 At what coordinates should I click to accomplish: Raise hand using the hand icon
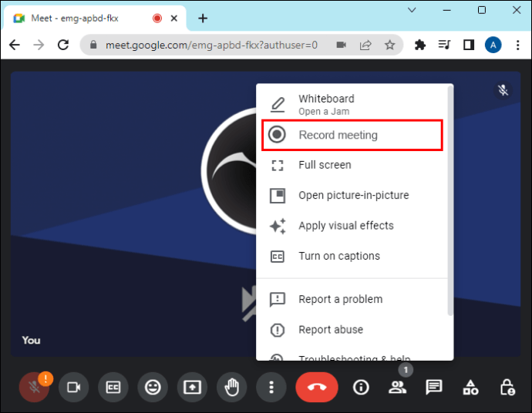tap(232, 388)
